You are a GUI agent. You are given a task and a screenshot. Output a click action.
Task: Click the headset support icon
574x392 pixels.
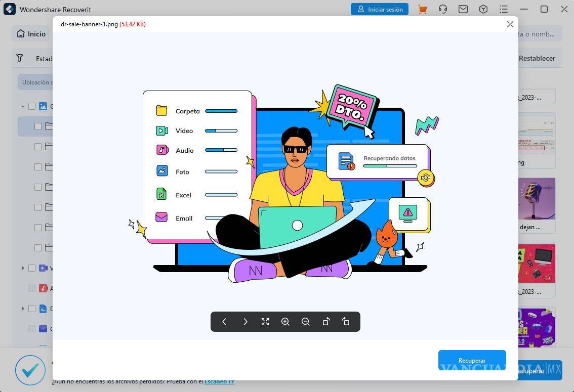click(442, 9)
